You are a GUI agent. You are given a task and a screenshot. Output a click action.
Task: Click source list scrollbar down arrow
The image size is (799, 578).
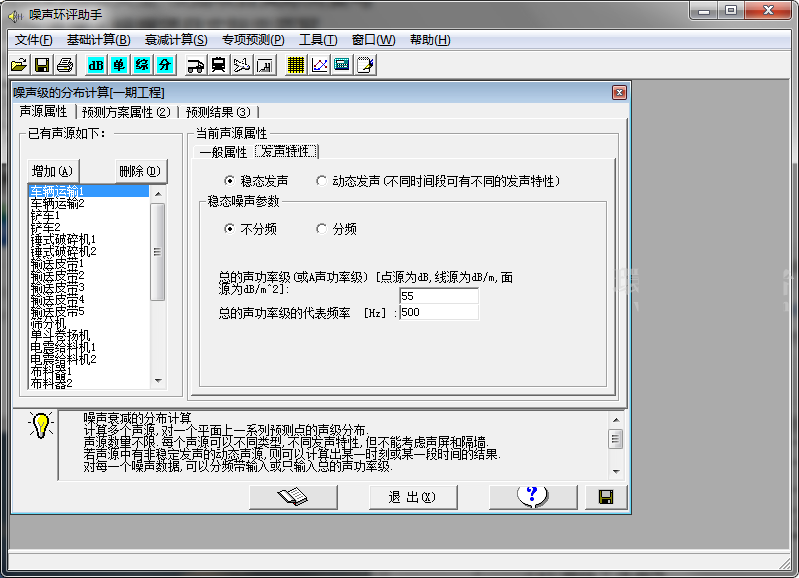[158, 381]
